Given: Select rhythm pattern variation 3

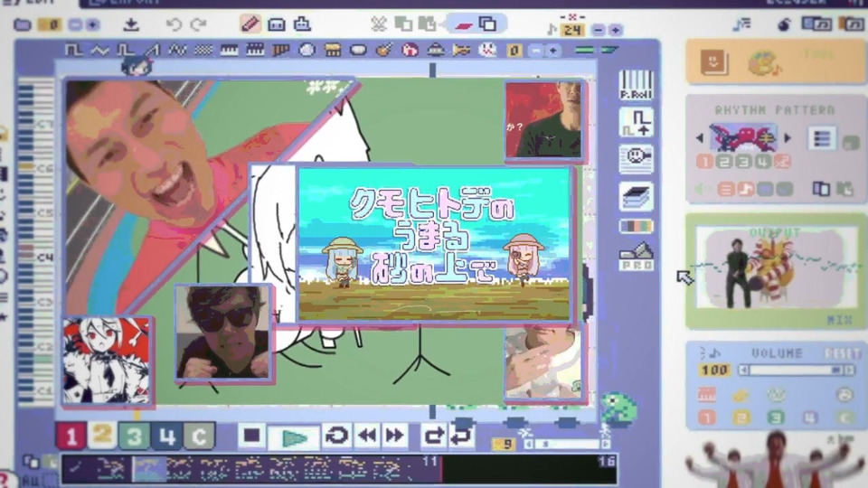Looking at the screenshot, I should tap(744, 162).
